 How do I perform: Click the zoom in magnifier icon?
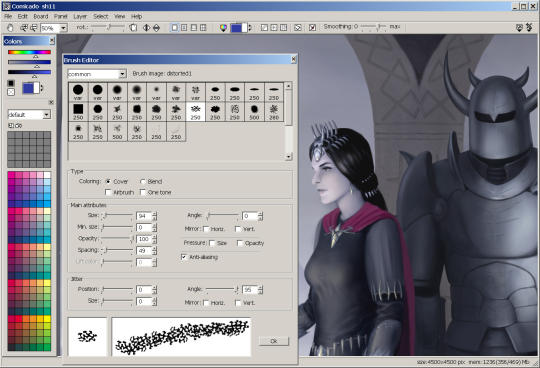coord(24,28)
